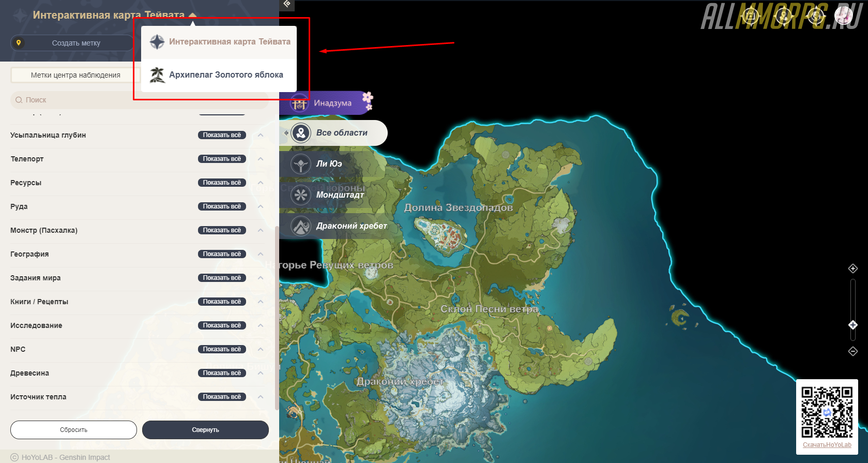This screenshot has height=463, width=868.
Task: Show all Руда markers
Action: pos(222,206)
